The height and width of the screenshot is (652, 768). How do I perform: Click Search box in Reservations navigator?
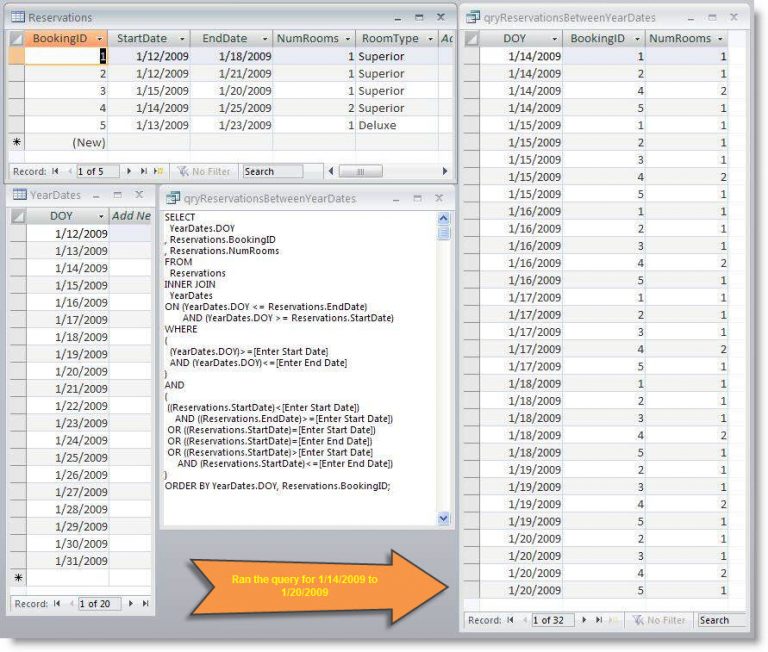[272, 172]
